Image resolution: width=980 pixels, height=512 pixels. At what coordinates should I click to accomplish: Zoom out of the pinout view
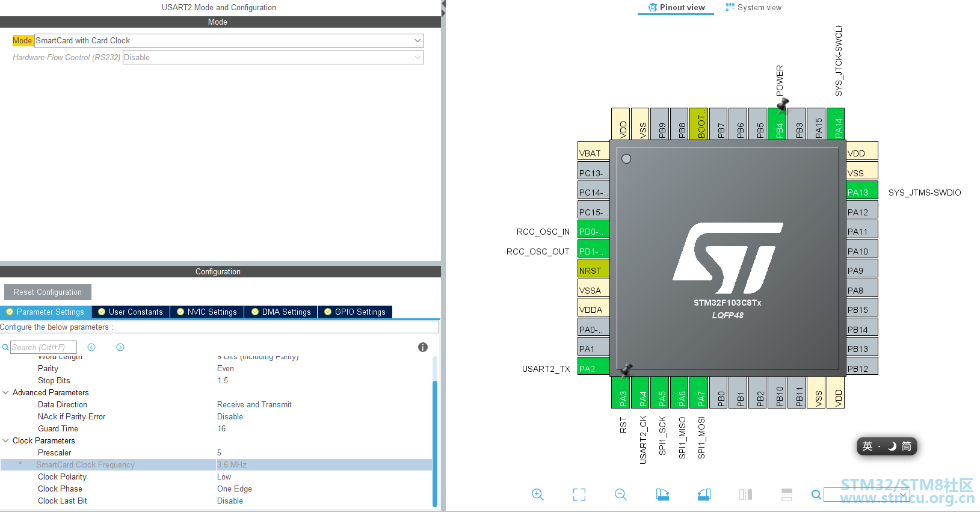(x=621, y=495)
